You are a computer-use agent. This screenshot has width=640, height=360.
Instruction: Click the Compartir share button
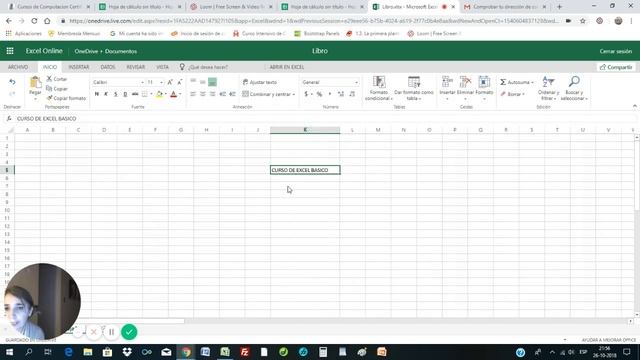tap(616, 67)
